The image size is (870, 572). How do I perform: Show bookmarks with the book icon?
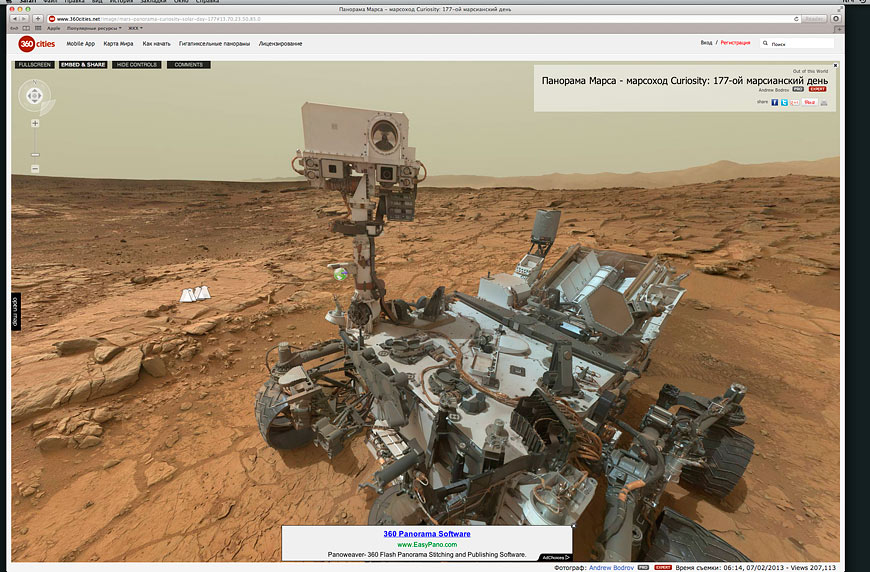[x=26, y=28]
